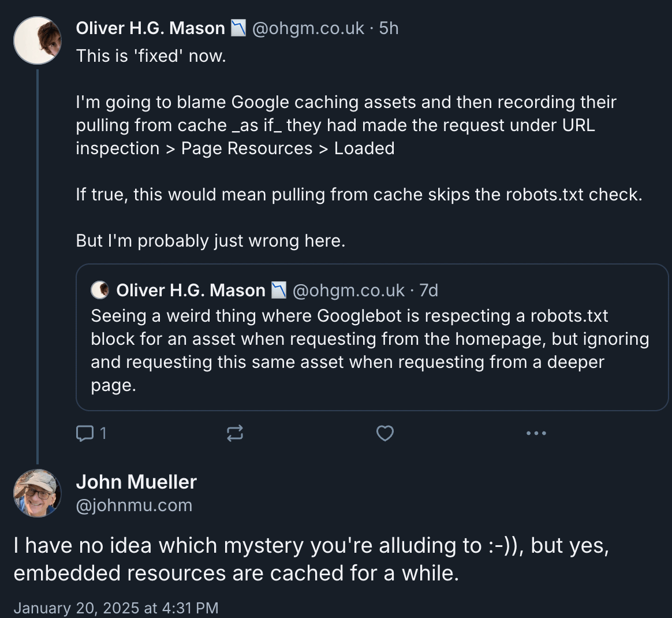
Task: Open the top Oliver H.G. Mason display name
Action: (x=150, y=28)
